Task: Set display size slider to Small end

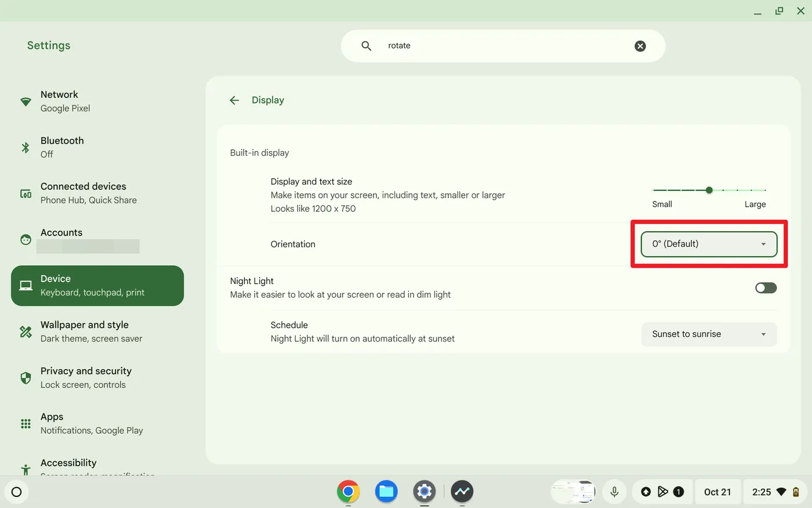Action: [x=654, y=190]
